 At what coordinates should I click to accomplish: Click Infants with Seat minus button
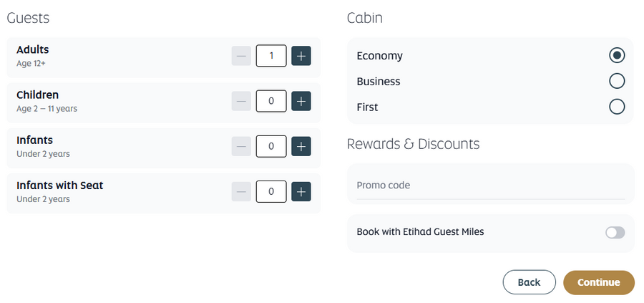(241, 191)
